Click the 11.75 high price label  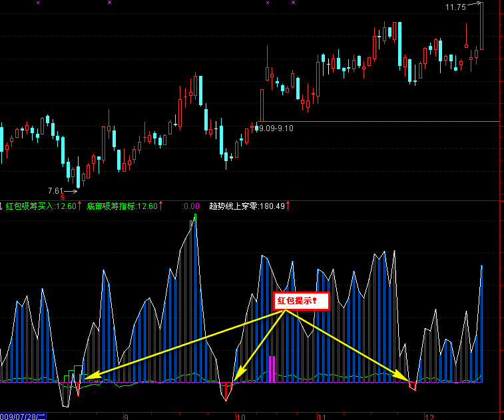[455, 7]
